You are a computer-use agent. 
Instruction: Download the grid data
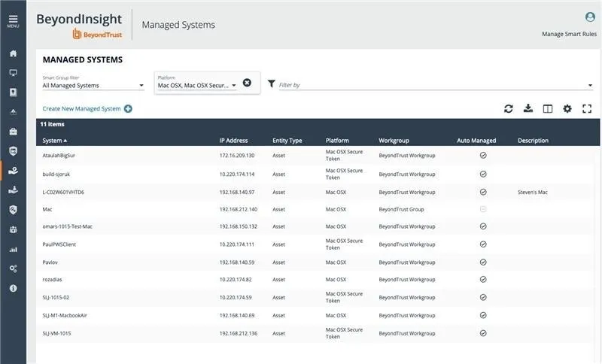[x=528, y=108]
